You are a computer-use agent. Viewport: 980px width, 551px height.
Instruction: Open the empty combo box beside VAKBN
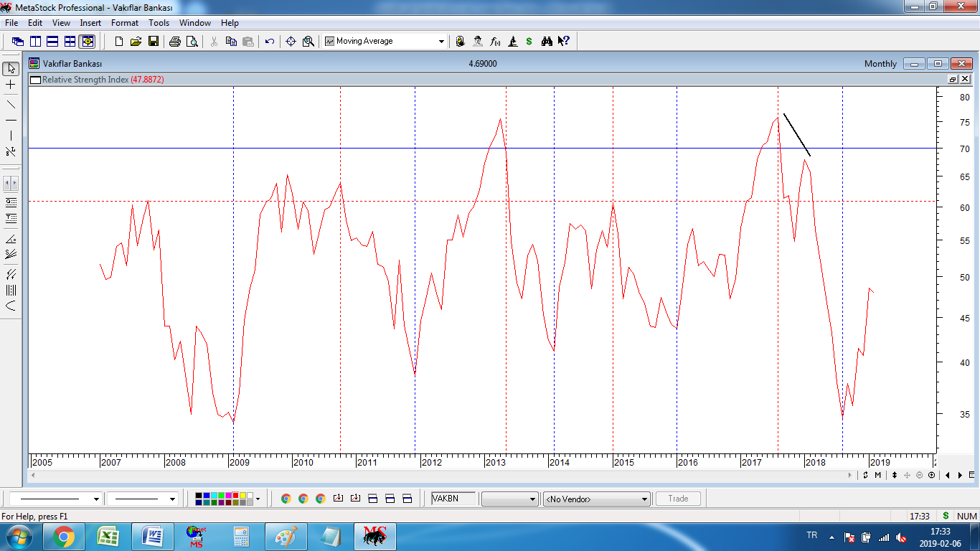509,499
